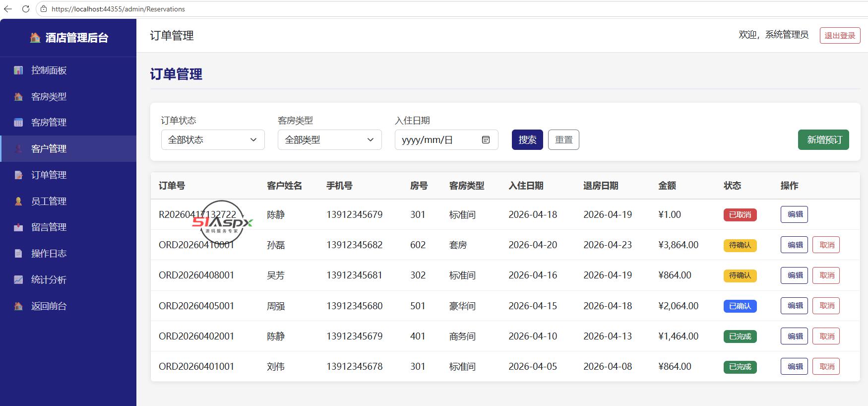
Task: Open the 订单状态 dropdown
Action: 213,140
